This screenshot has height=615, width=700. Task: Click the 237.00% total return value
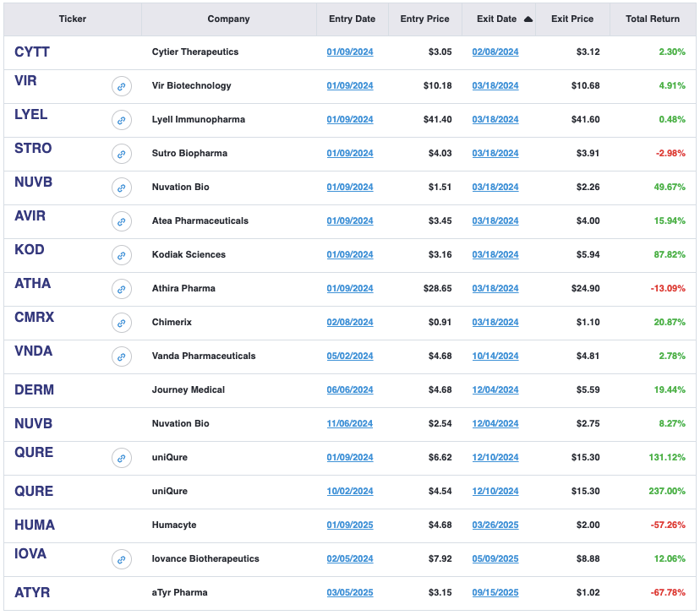click(665, 492)
